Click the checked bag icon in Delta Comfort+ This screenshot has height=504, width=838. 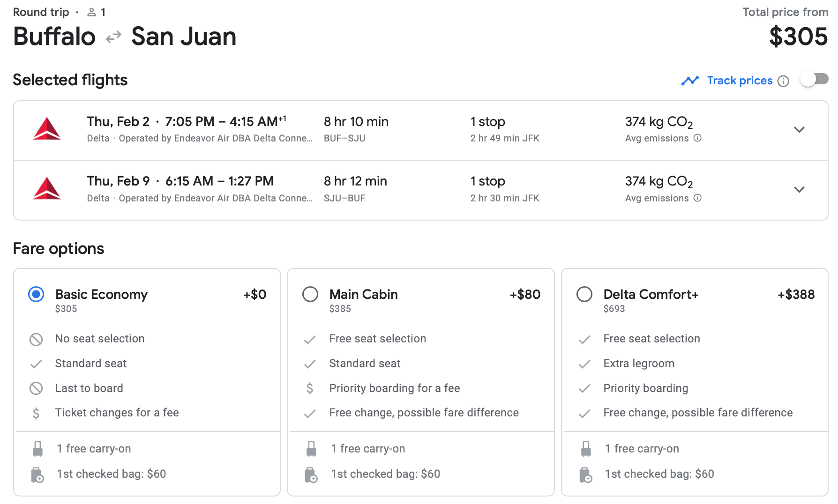click(586, 475)
